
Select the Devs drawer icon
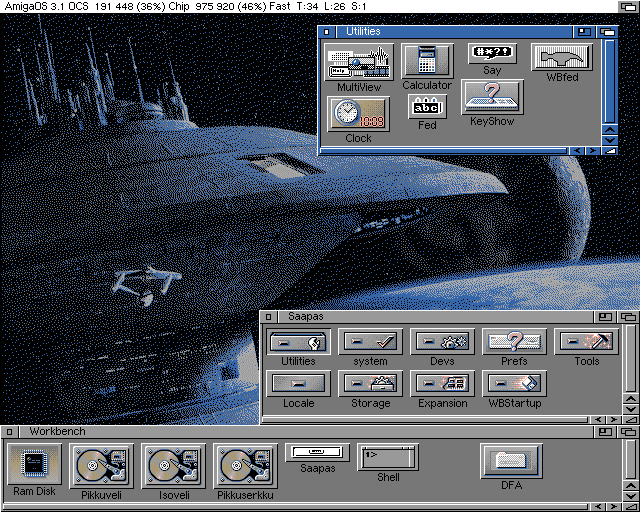(442, 341)
